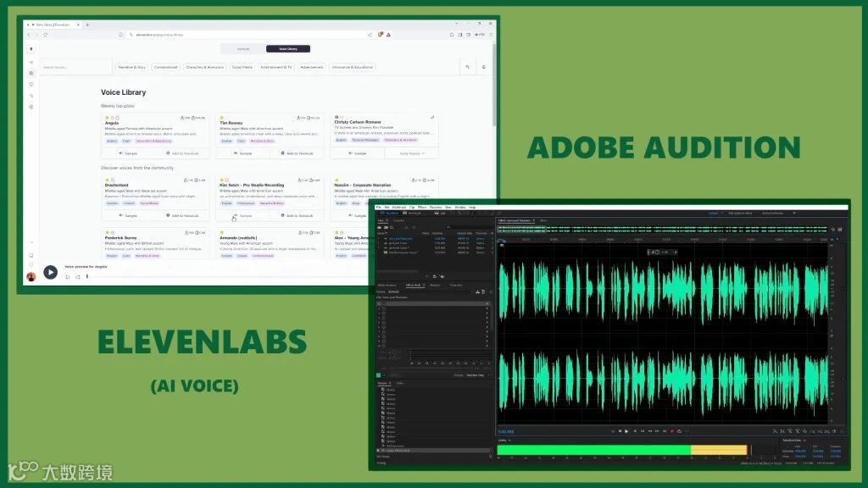Select the Media Browser panel tab
This screenshot has height=488, width=868.
(x=387, y=286)
